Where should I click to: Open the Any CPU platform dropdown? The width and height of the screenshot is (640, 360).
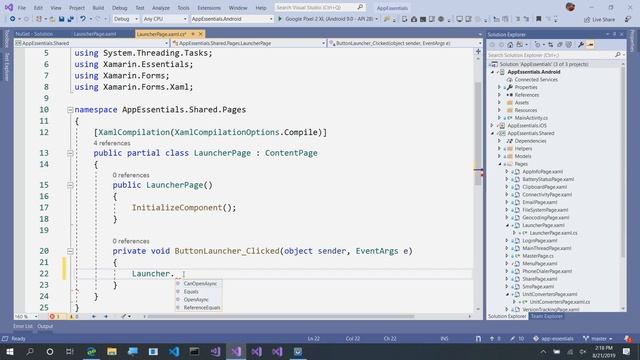tap(165, 19)
